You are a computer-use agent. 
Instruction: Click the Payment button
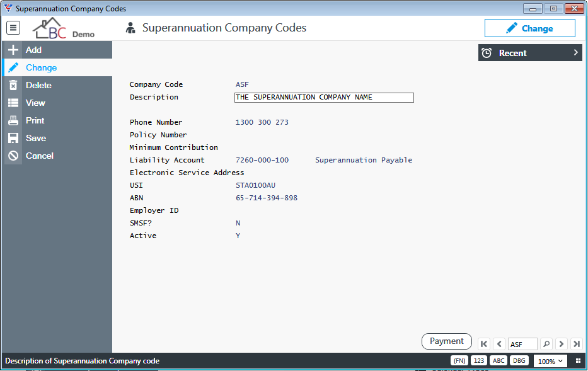pyautogui.click(x=447, y=341)
